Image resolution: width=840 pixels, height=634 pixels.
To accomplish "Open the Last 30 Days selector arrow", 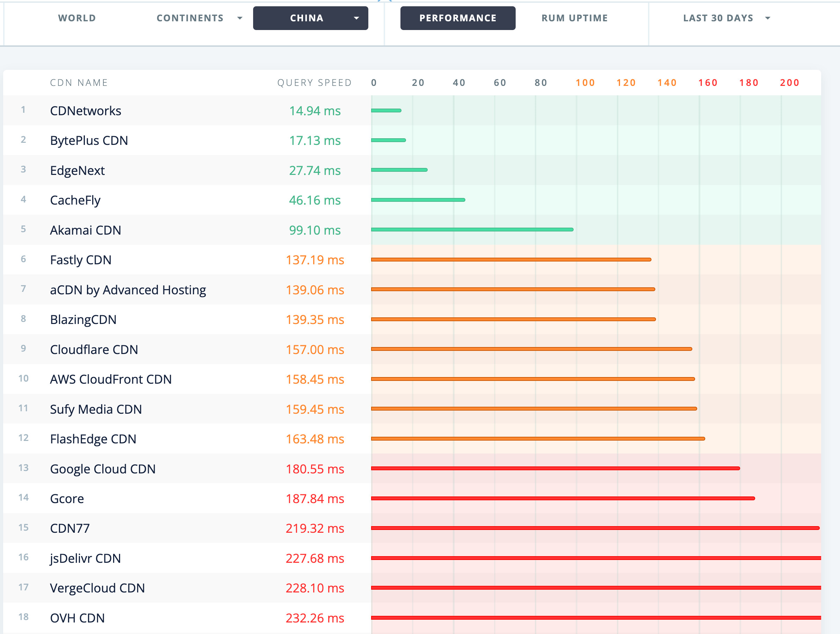I will [767, 18].
